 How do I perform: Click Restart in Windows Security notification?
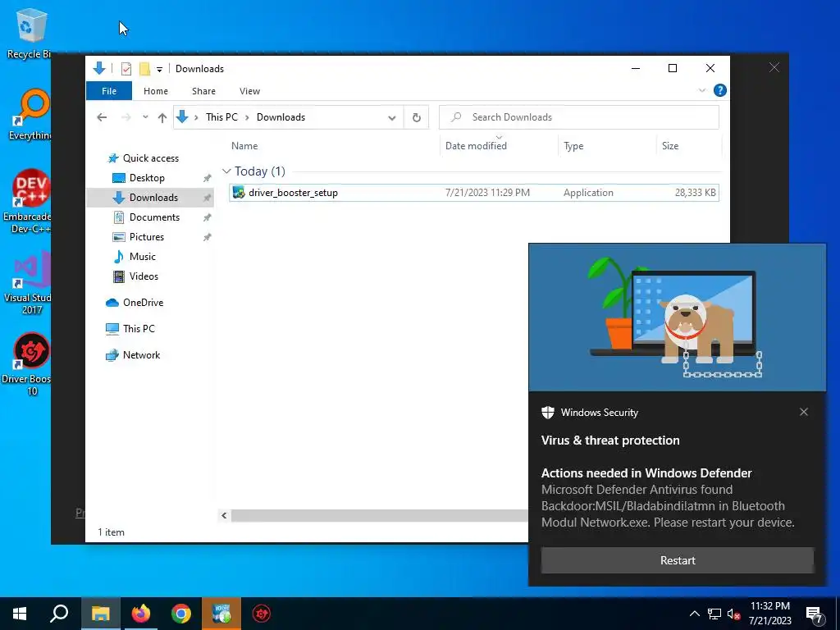tap(678, 560)
